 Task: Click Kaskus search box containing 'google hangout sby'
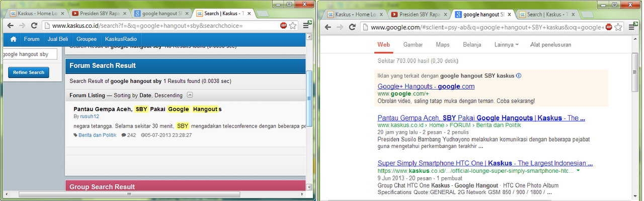pos(29,54)
